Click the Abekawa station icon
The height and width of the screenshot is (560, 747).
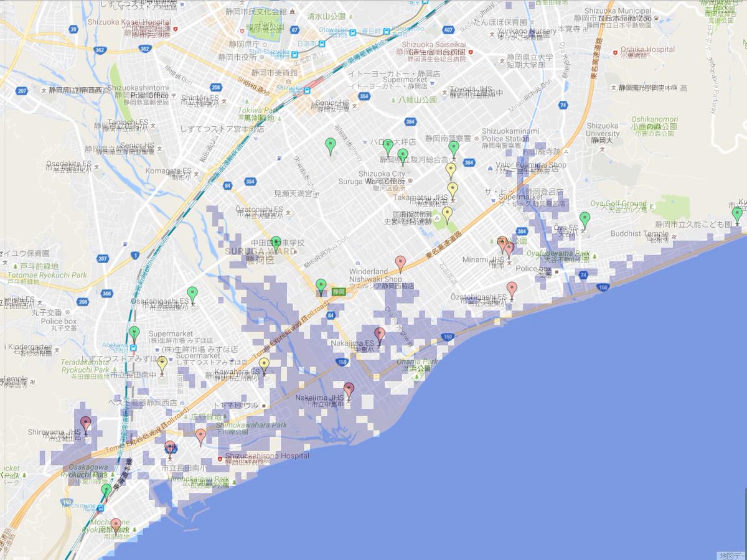134,348
